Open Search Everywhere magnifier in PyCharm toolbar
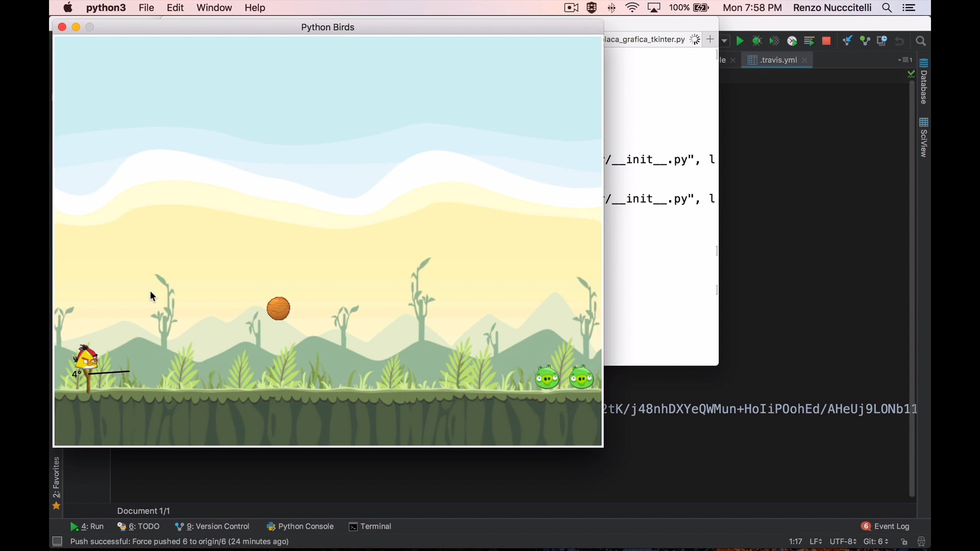Viewport: 980px width, 551px height. (921, 41)
